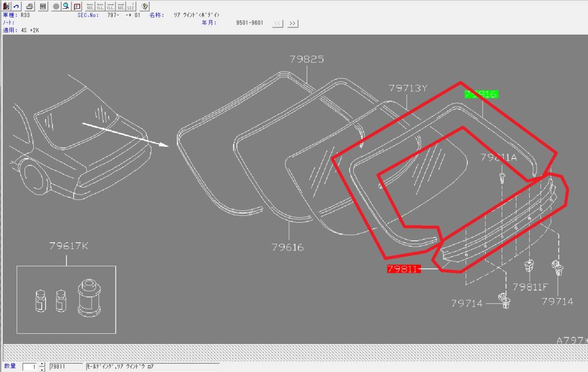Click the SEC question mark icon
The width and height of the screenshot is (588, 372).
[x=131, y=6]
